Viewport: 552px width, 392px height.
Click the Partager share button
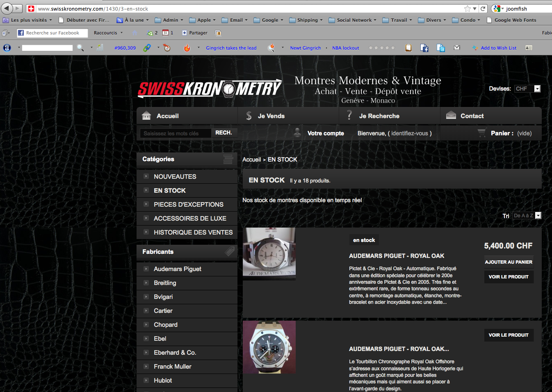(195, 33)
